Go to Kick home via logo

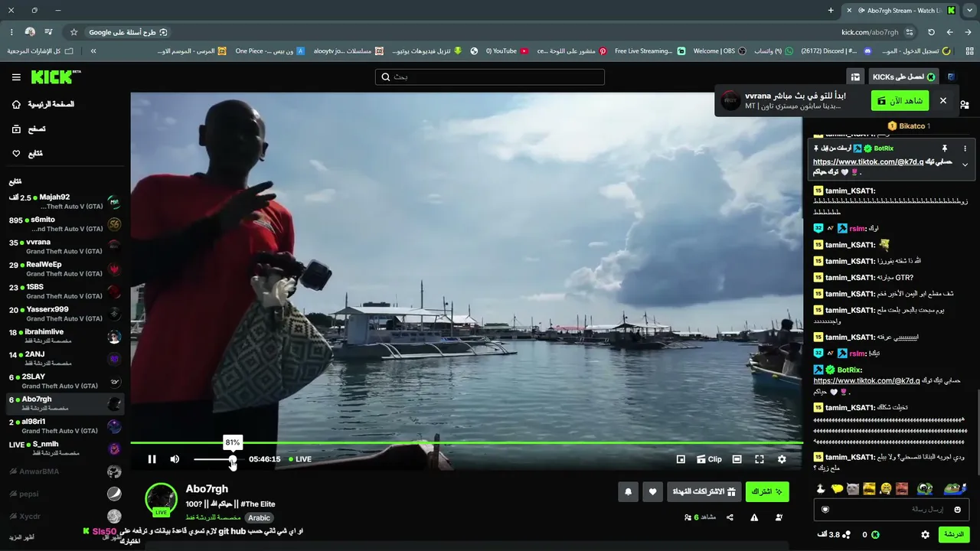[x=55, y=77]
